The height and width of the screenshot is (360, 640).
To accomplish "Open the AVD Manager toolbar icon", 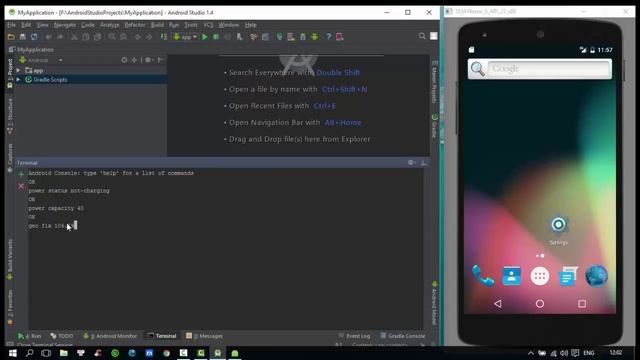I will (291, 37).
